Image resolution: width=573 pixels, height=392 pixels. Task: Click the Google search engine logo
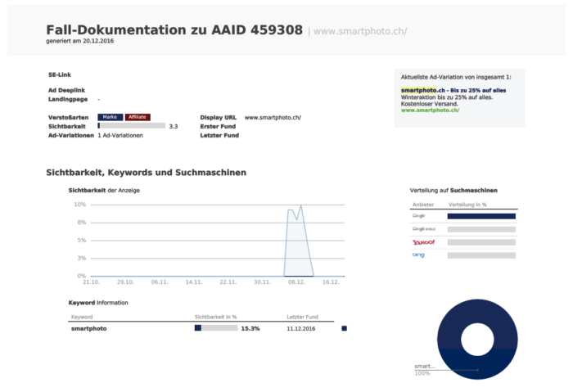pos(419,216)
